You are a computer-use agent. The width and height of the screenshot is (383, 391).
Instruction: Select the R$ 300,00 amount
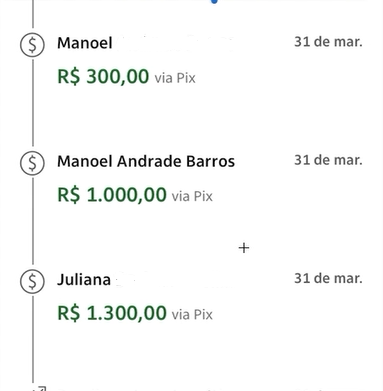point(103,76)
